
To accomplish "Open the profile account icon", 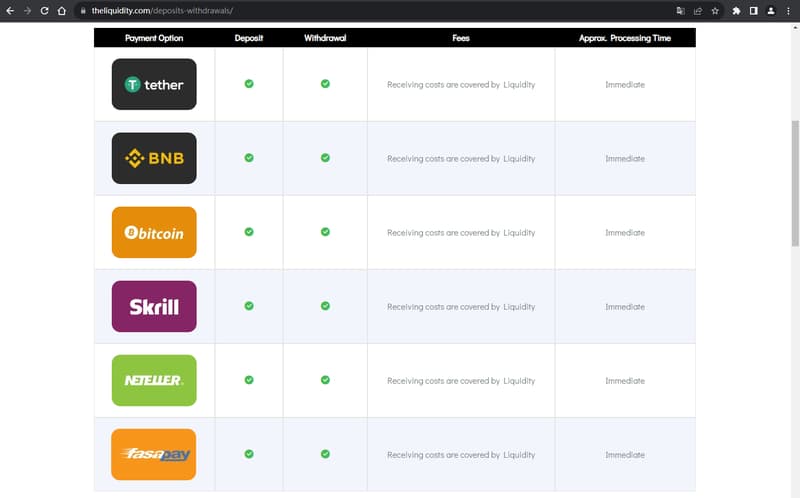I will [x=771, y=11].
